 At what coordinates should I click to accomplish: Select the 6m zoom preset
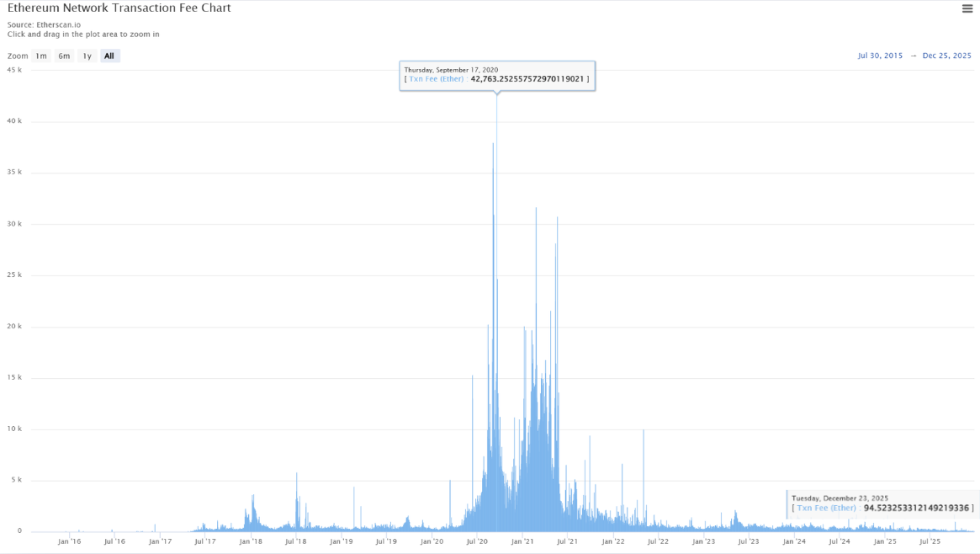[x=64, y=56]
